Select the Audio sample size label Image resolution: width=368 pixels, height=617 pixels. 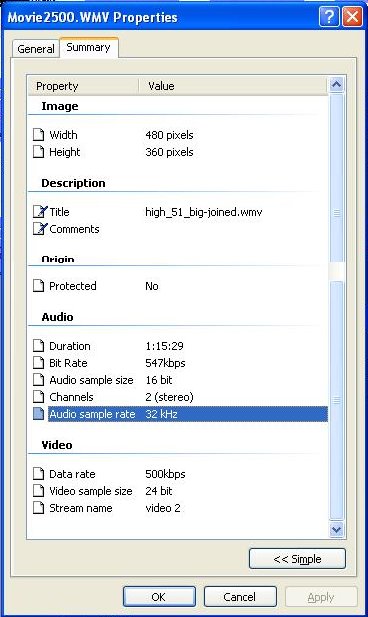[91, 380]
